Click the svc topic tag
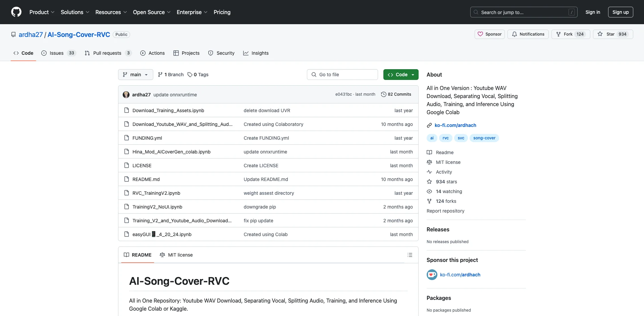The height and width of the screenshot is (316, 644). [x=461, y=138]
